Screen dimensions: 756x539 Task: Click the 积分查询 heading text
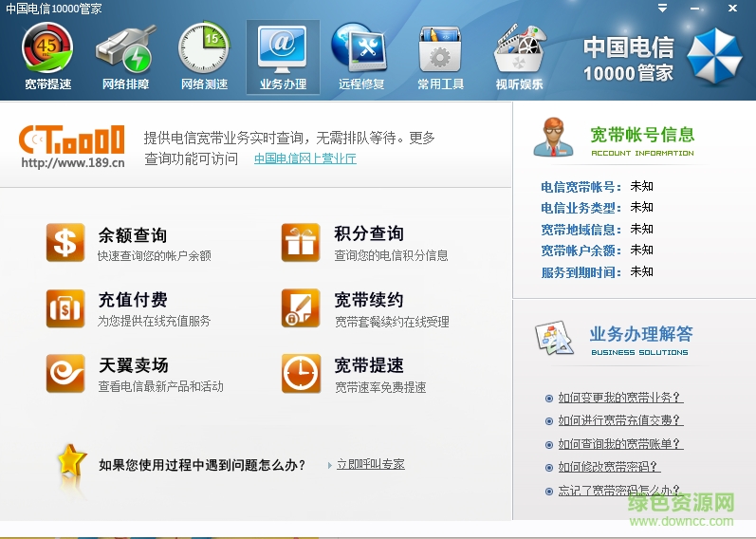(369, 233)
